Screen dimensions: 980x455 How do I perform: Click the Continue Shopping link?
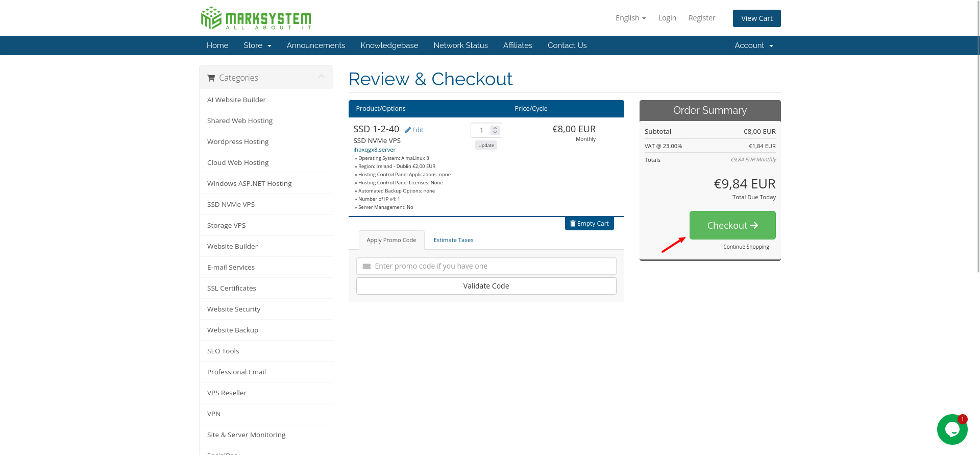746,247
